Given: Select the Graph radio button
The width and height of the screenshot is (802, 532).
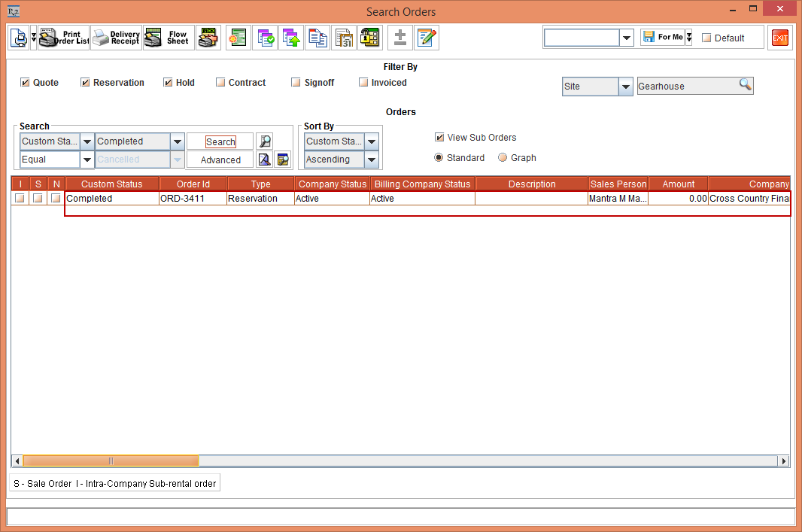Looking at the screenshot, I should tap(503, 158).
